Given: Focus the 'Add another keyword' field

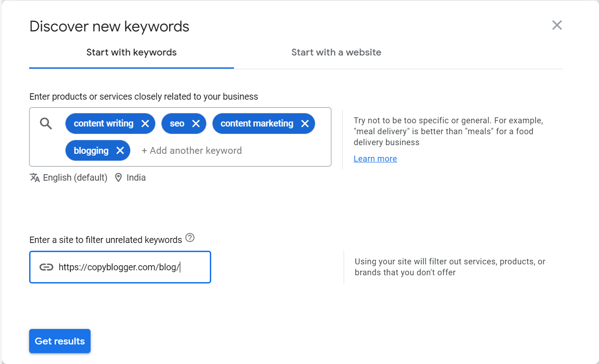Looking at the screenshot, I should (x=192, y=151).
